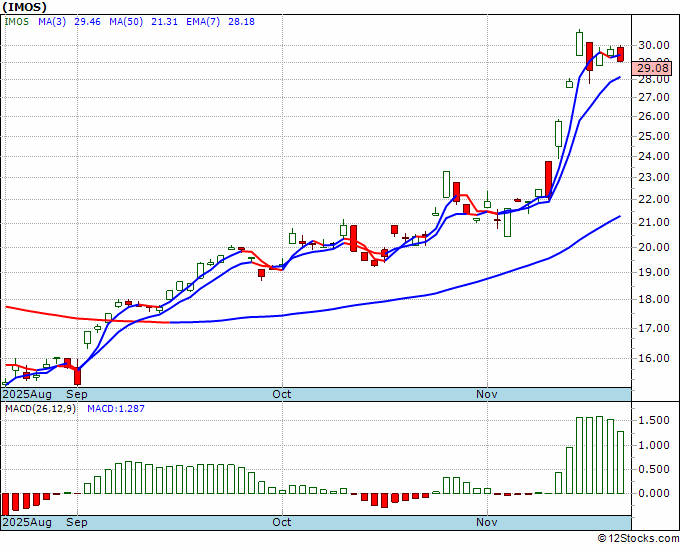Click the MA(3) value 29.46
The width and height of the screenshot is (680, 546).
(87, 22)
